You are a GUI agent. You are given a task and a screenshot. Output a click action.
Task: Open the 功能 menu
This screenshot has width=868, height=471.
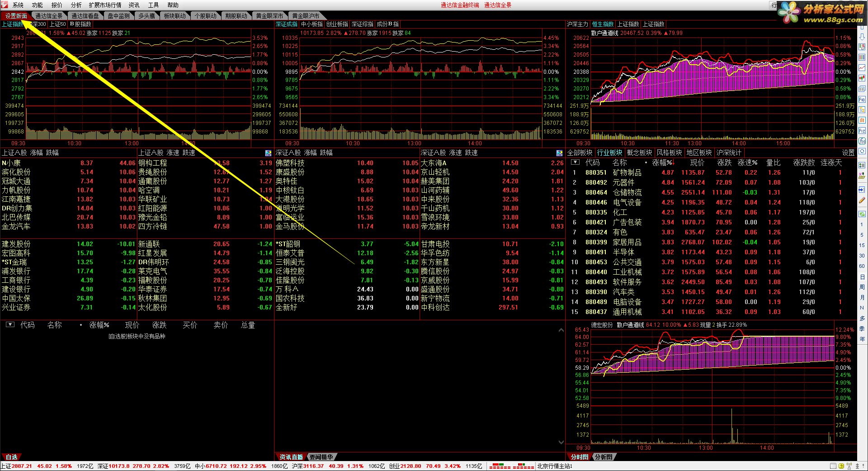[38, 5]
